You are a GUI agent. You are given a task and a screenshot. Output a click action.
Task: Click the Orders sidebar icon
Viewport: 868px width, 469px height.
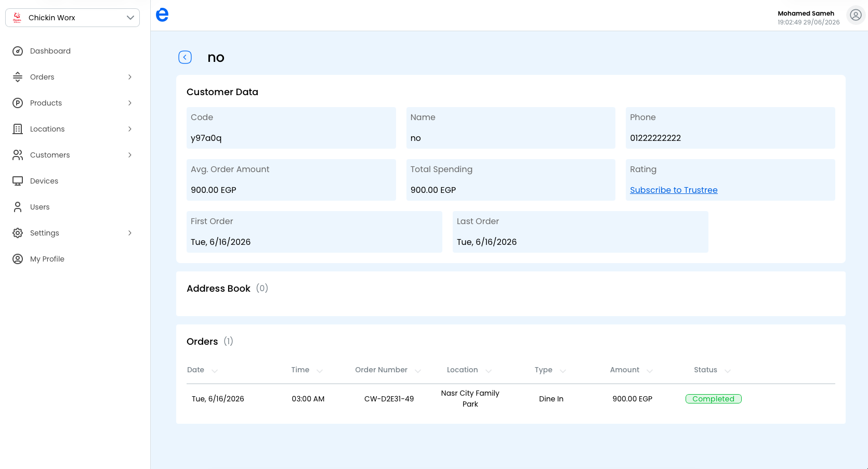tap(18, 77)
